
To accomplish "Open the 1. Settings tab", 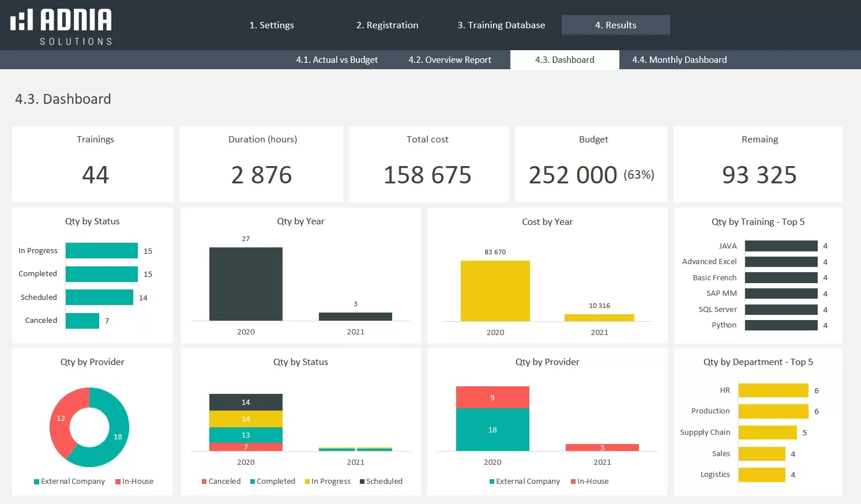I will point(272,25).
